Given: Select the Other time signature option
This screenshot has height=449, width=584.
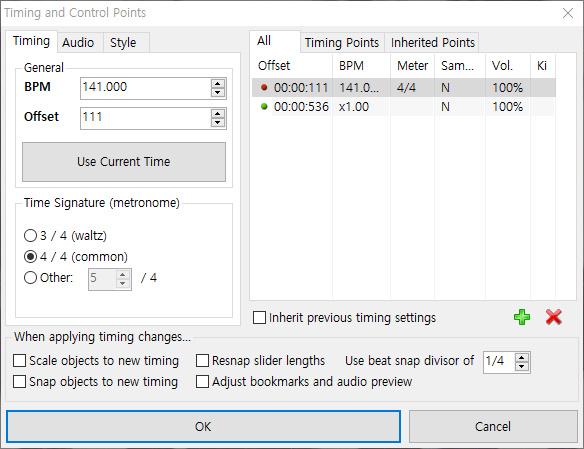Looking at the screenshot, I should [48, 278].
